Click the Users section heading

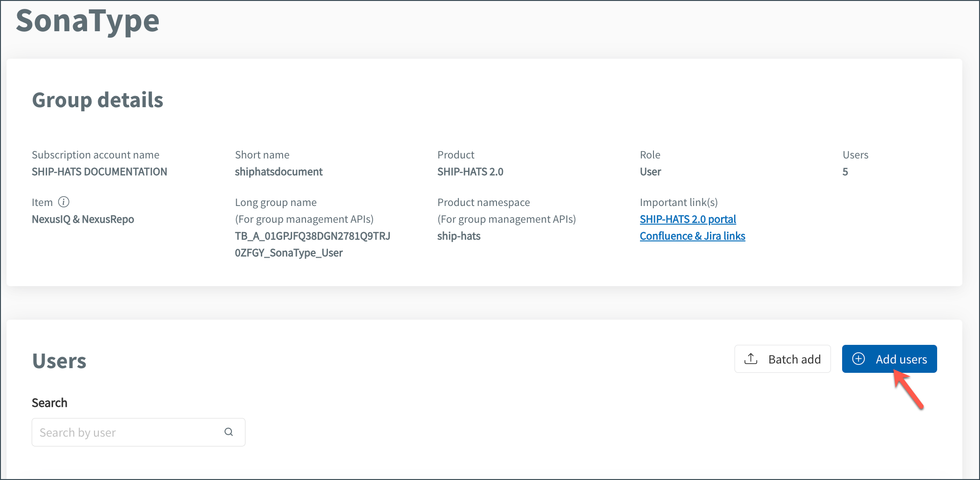[59, 361]
